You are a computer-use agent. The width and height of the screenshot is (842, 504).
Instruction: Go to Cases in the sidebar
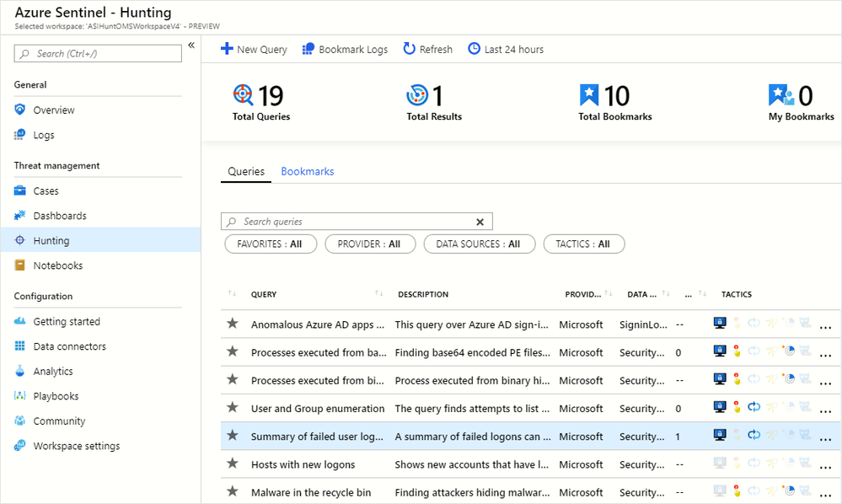[46, 191]
